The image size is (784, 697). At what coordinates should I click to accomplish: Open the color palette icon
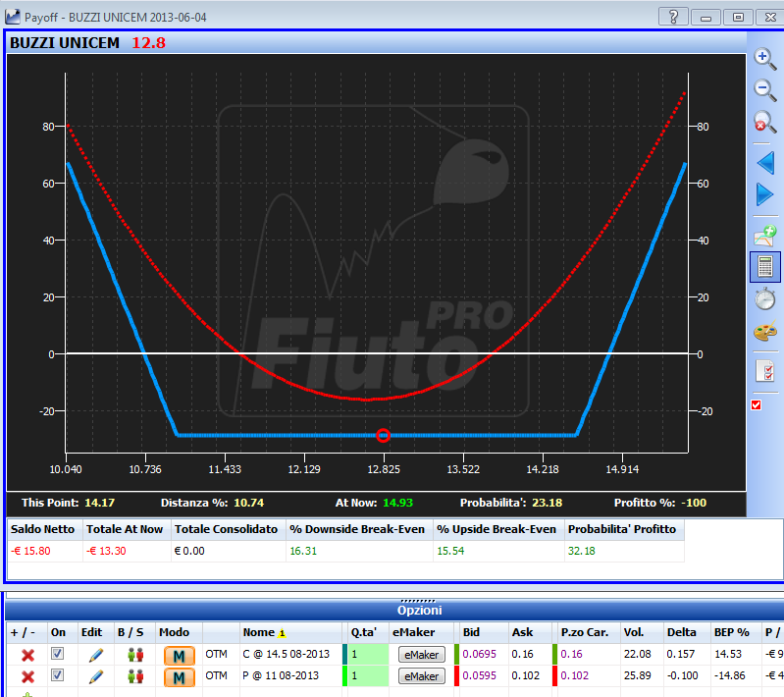tap(765, 332)
